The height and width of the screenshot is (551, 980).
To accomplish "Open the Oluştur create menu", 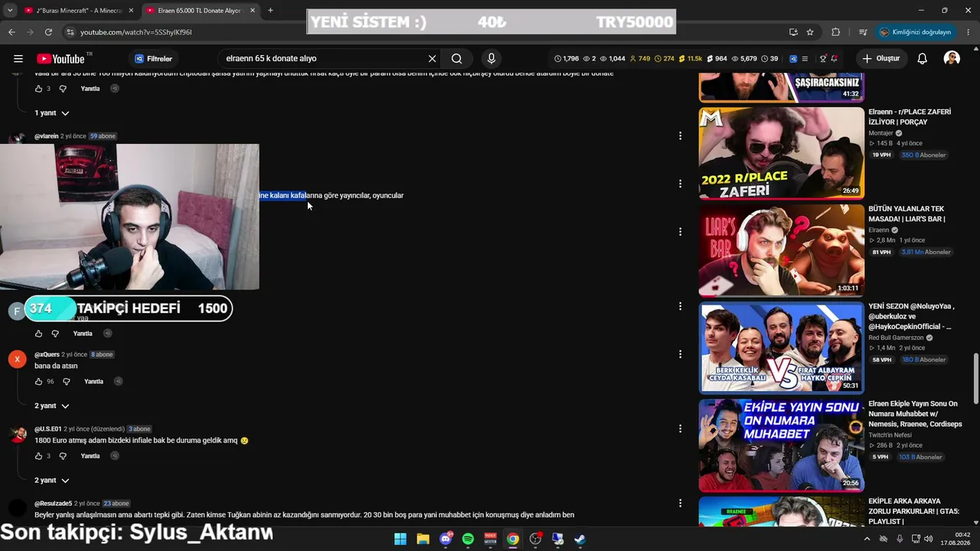I will [x=880, y=59].
